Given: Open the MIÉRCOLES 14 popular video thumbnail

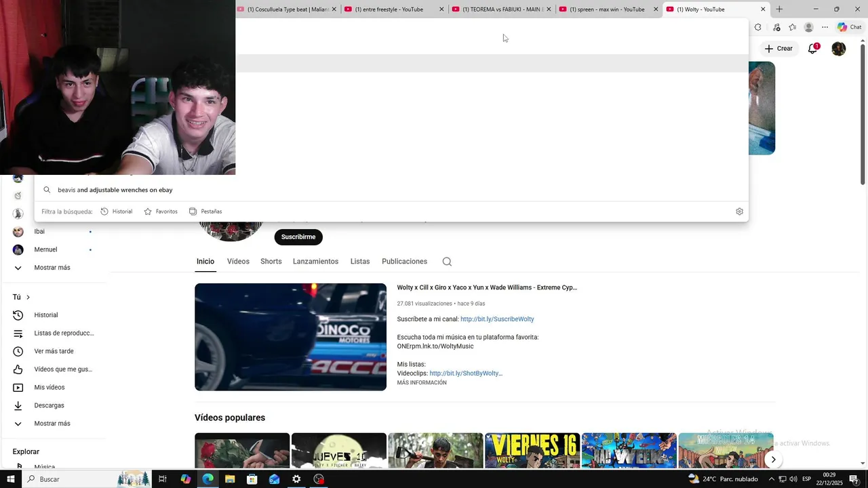Looking at the screenshot, I should (x=726, y=451).
